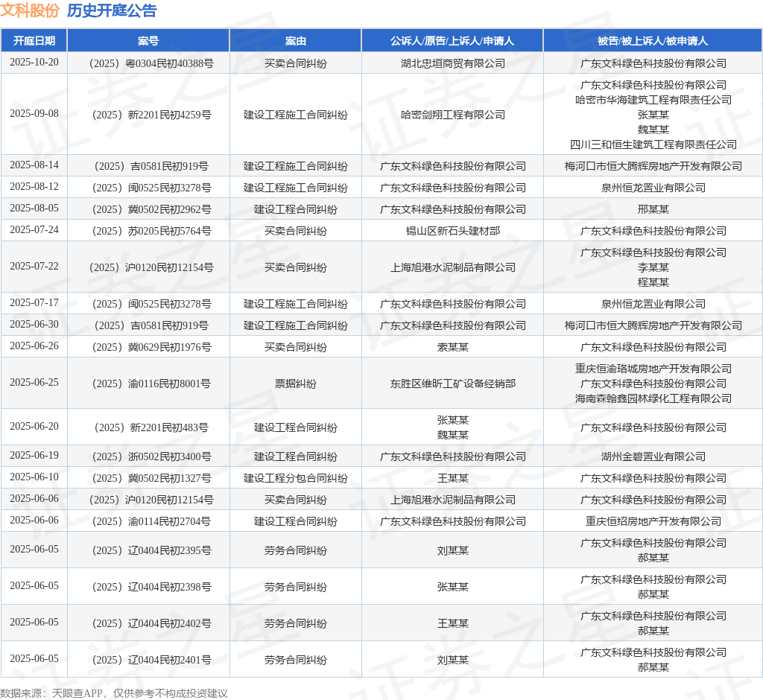This screenshot has height=700, width=763.
Task: Select defendant 邢某某
Action: [653, 209]
